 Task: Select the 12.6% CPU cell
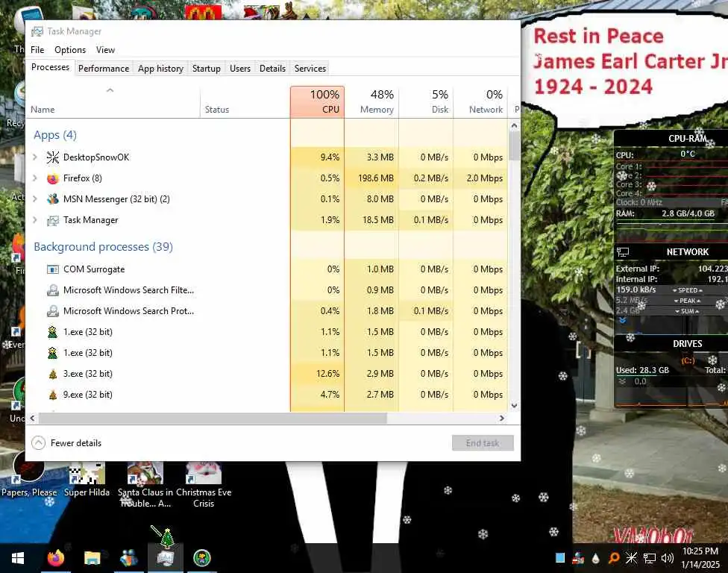[x=317, y=374]
